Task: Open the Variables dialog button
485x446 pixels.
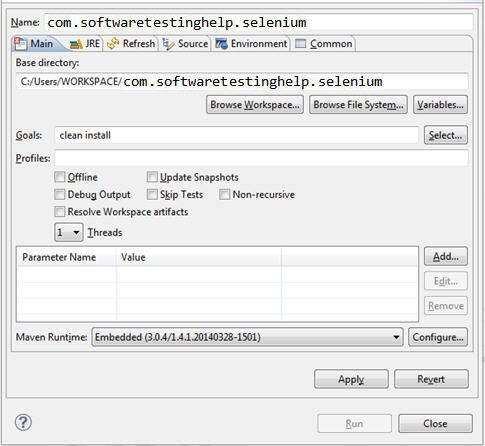Action: [x=440, y=105]
